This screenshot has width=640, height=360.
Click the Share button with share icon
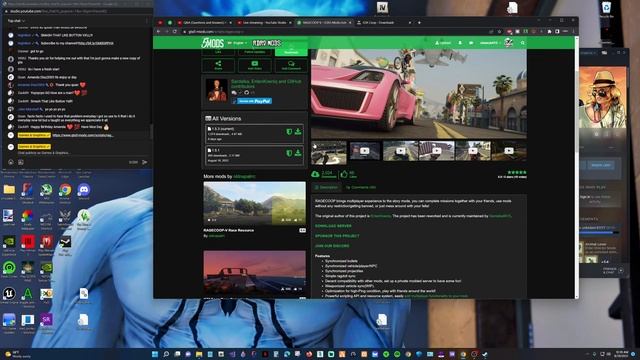point(218,65)
